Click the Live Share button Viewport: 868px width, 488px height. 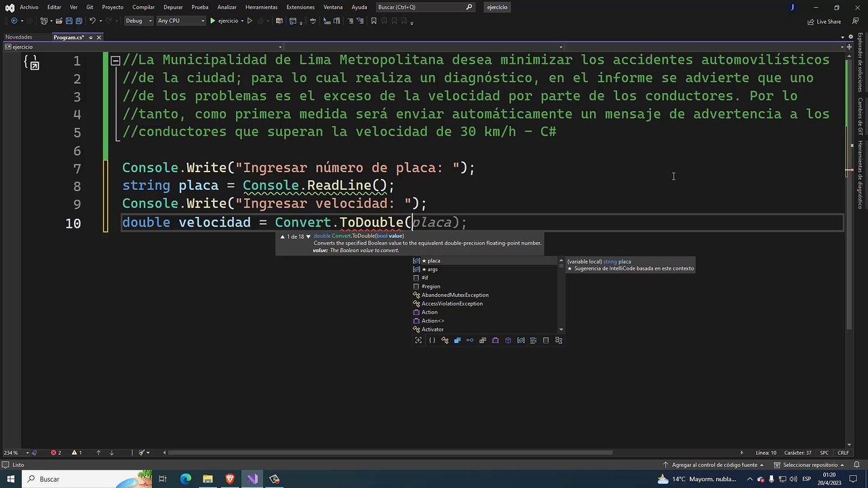coord(824,22)
